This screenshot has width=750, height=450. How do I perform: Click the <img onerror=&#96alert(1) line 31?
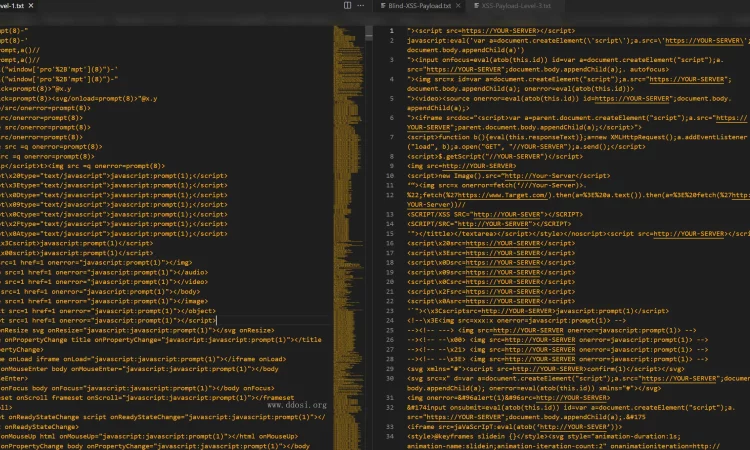point(508,397)
